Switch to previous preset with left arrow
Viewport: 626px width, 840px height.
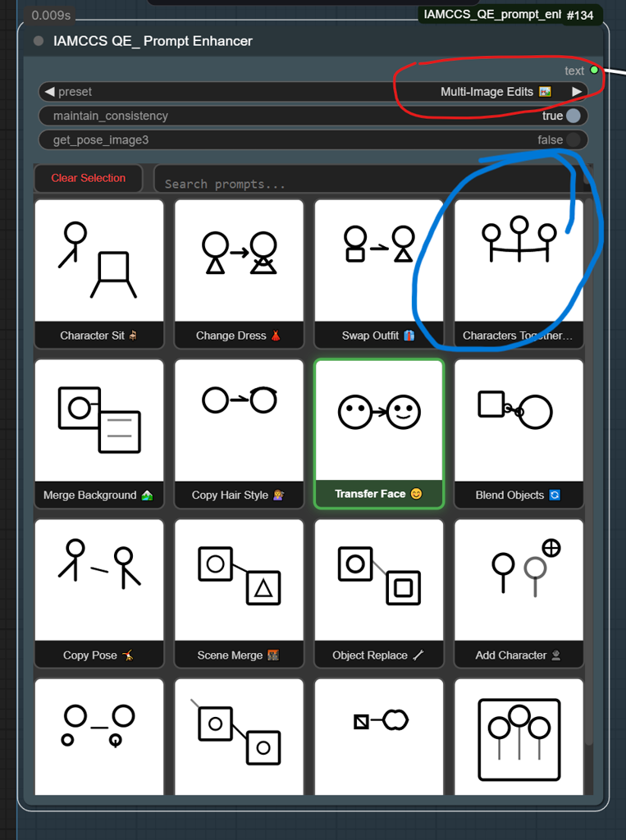(x=49, y=92)
